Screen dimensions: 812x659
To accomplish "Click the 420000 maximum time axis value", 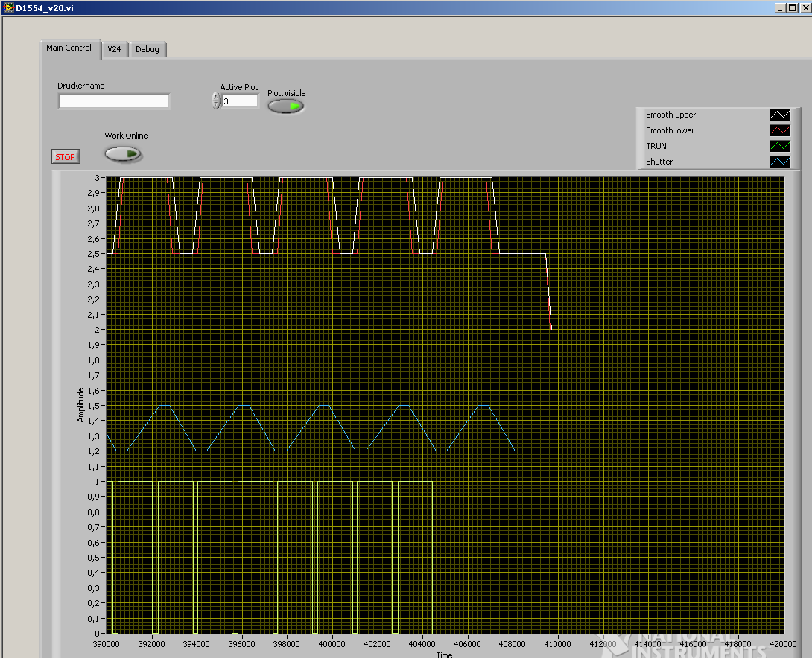I will pos(783,645).
